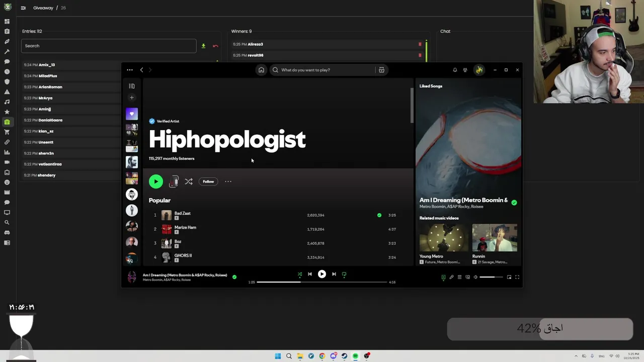The image size is (644, 362).
Task: Open Spotify friend activity icon
Action: pyautogui.click(x=465, y=70)
